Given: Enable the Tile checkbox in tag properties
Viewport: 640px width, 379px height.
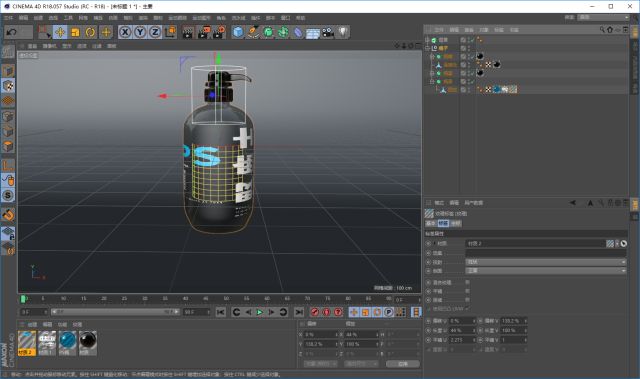Looking at the screenshot, I should tap(467, 291).
